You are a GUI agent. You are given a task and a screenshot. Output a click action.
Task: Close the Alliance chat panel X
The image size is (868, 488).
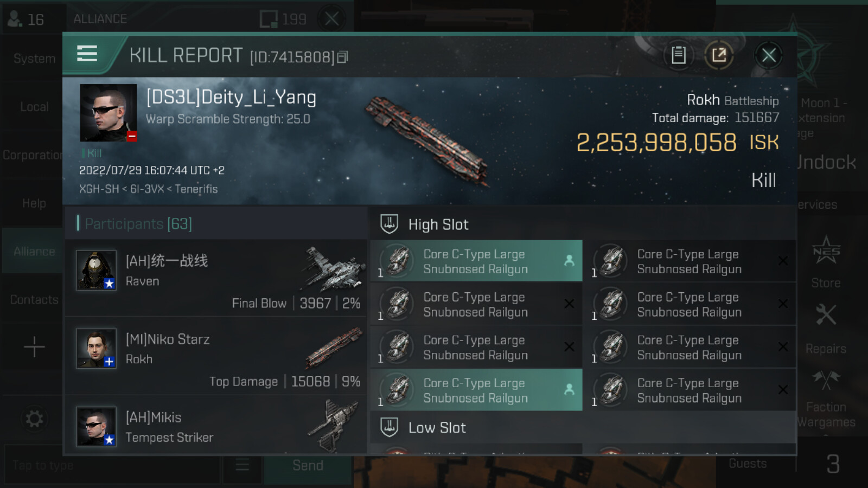331,19
